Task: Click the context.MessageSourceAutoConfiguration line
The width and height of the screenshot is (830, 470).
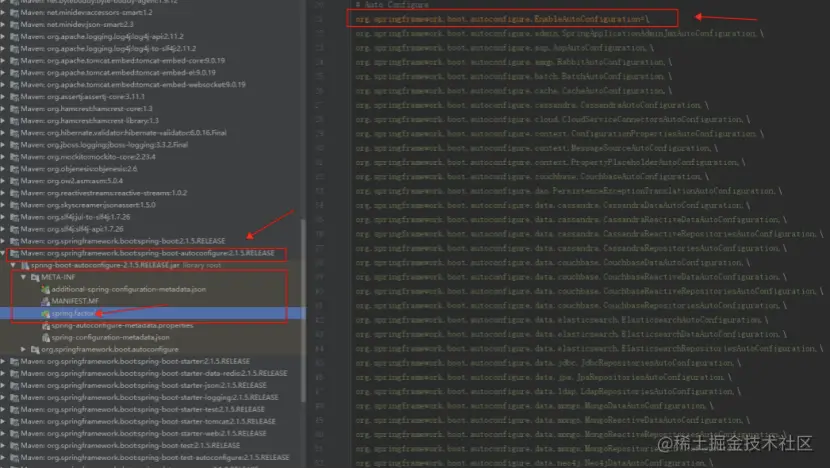Action: (x=537, y=148)
